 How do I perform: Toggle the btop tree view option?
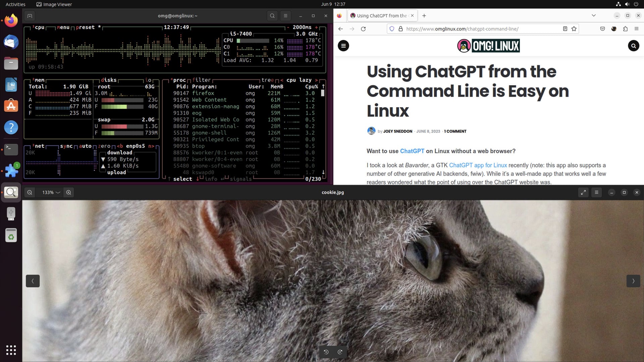click(x=267, y=80)
